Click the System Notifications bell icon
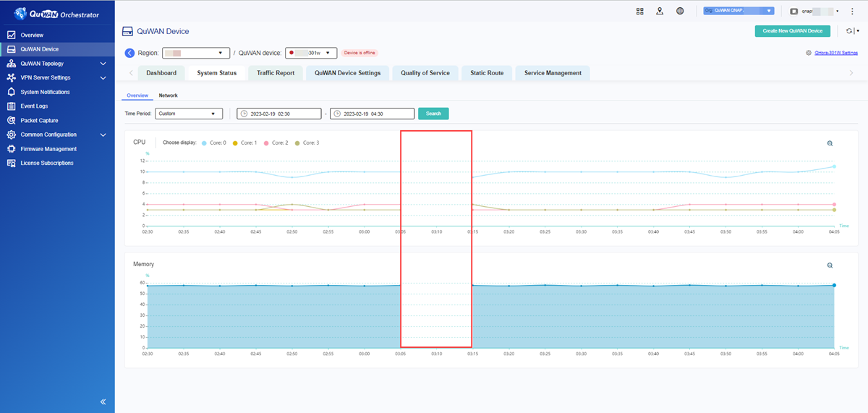The image size is (868, 413). (11, 92)
